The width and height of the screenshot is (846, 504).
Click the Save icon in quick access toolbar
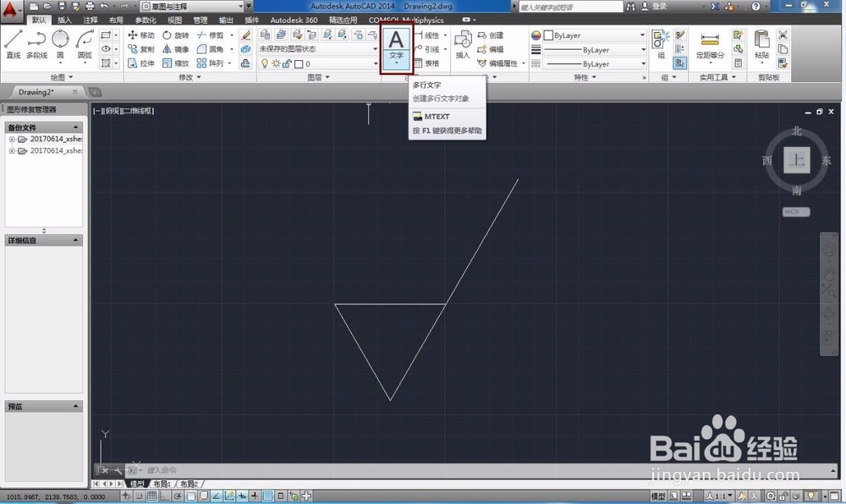tap(62, 7)
